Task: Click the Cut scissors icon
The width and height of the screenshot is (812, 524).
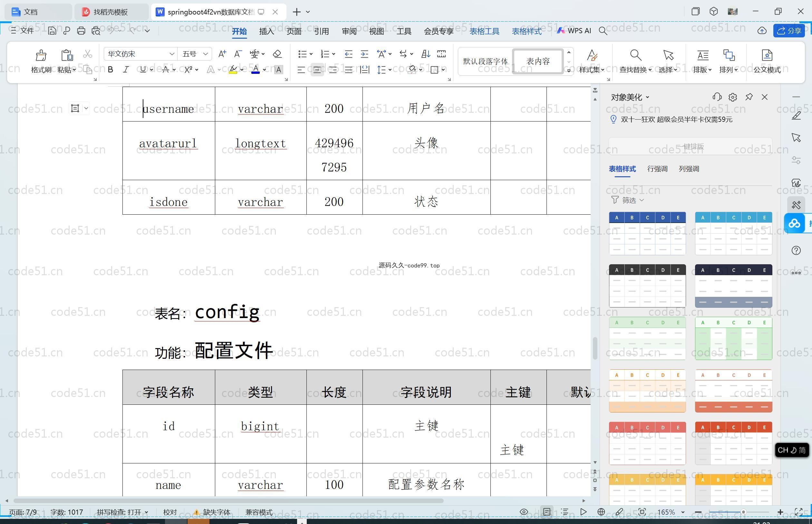Action: pyautogui.click(x=87, y=54)
